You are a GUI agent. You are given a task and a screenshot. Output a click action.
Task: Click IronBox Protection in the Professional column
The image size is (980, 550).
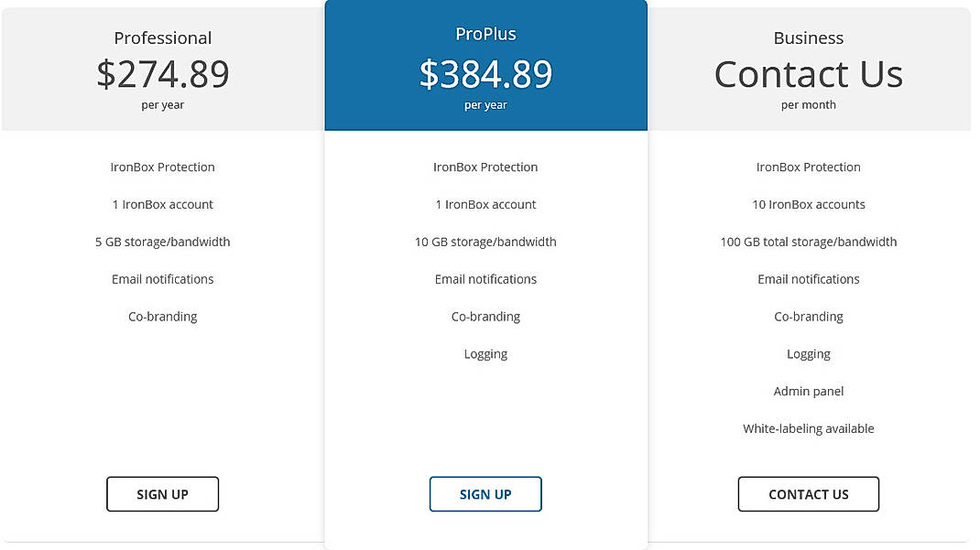162,167
